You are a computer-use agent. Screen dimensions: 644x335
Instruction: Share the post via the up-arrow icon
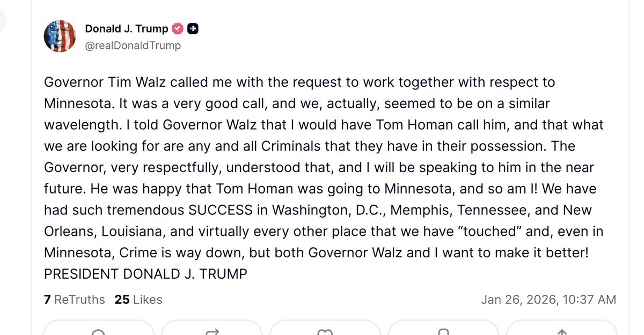tap(561, 331)
